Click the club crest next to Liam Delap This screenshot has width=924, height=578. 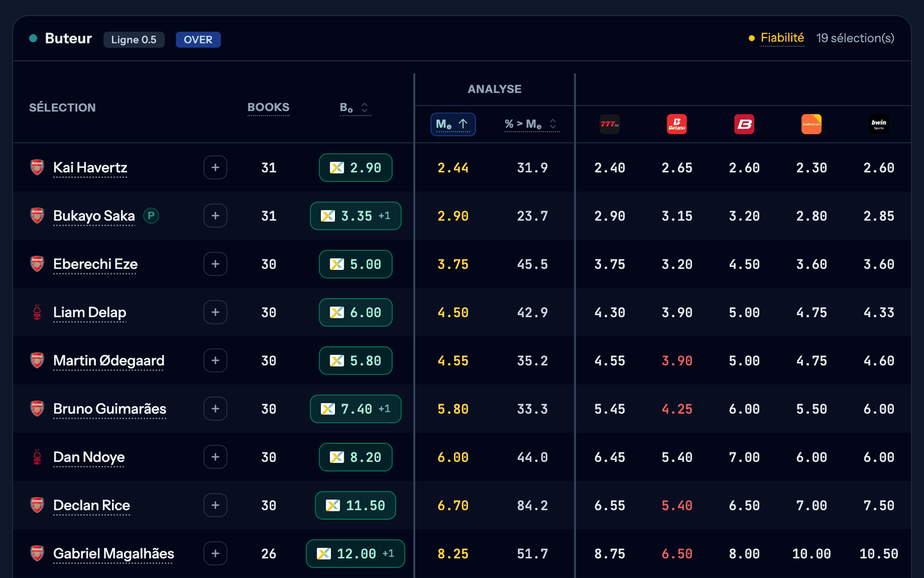pyautogui.click(x=37, y=312)
